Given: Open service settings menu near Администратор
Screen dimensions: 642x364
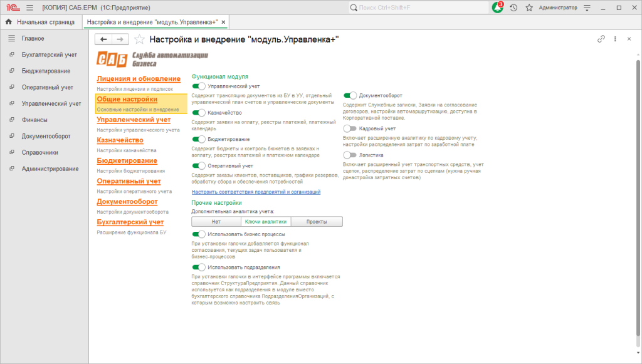Looking at the screenshot, I should [x=587, y=8].
